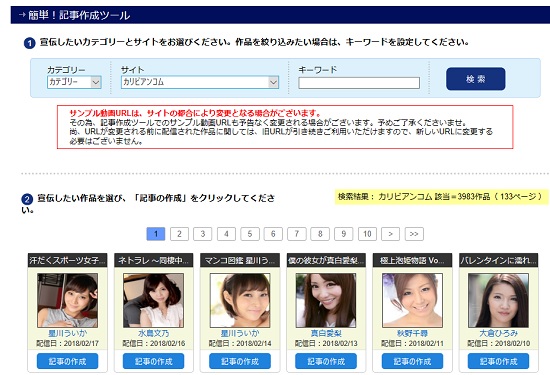Click 記事の作成 under 真白愛梨
Viewport: 550px width, 375px height.
click(326, 361)
